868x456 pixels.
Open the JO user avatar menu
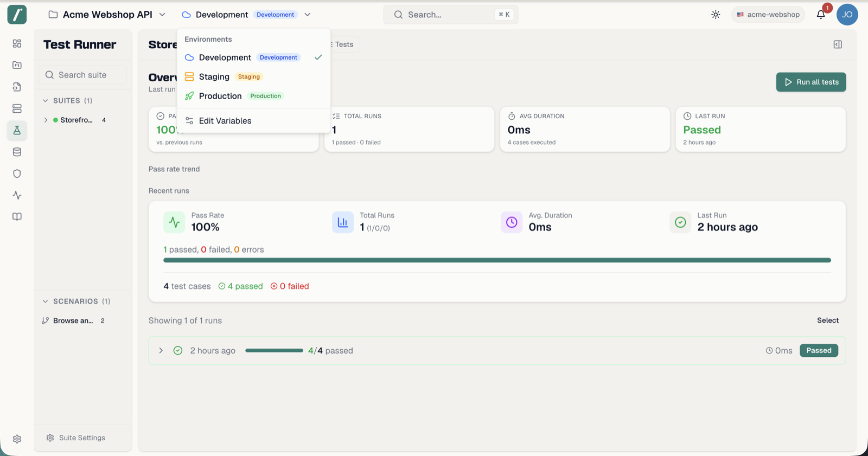point(847,15)
